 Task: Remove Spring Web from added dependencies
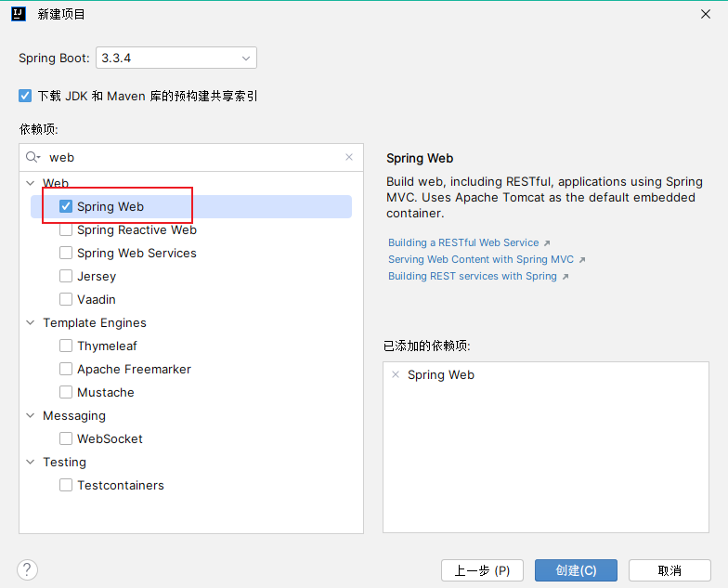pos(396,375)
